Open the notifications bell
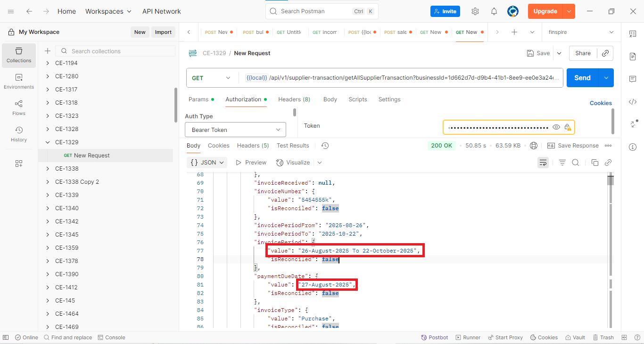The image size is (644, 344). pyautogui.click(x=494, y=11)
